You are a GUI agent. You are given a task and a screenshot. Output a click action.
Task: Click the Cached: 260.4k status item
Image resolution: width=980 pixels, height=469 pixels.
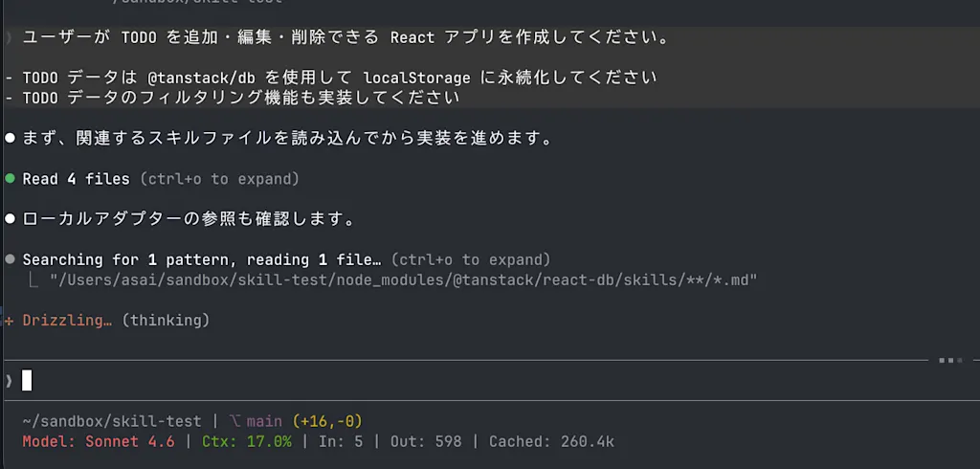(x=551, y=441)
